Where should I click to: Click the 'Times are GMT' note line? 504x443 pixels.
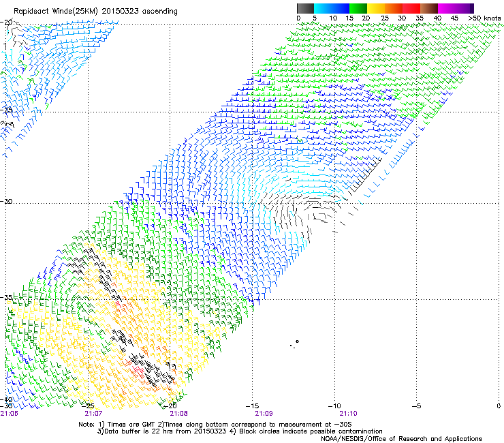click(x=215, y=425)
